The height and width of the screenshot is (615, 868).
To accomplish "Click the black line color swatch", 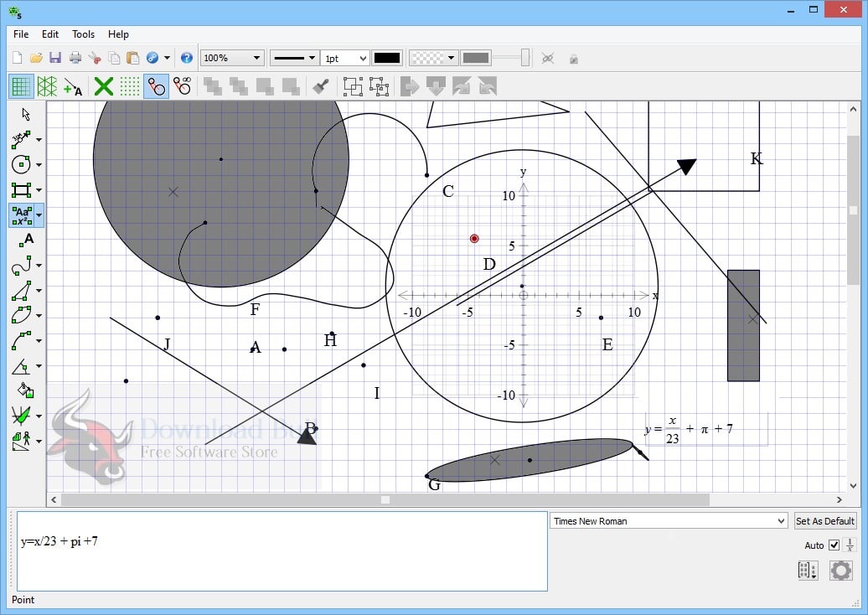I will pyautogui.click(x=387, y=58).
